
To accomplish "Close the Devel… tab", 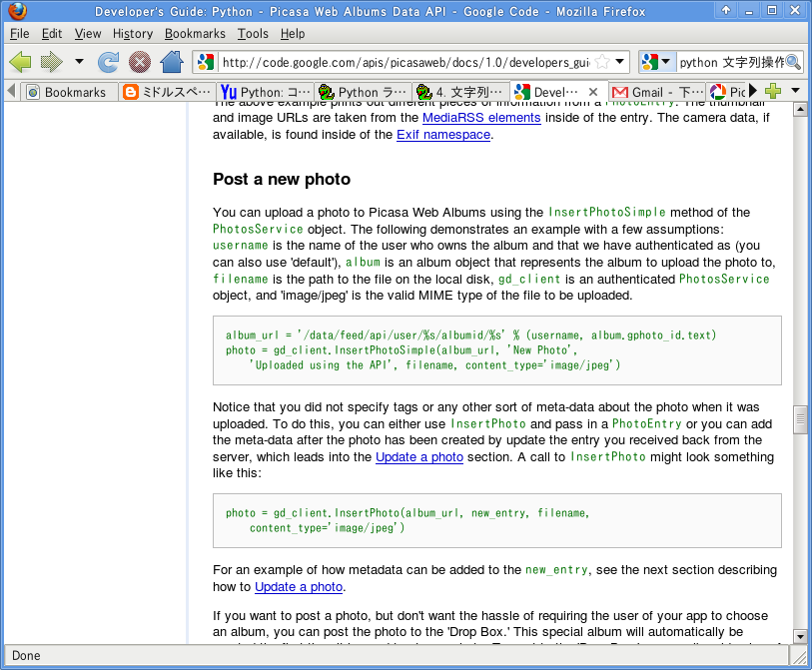I will (593, 92).
